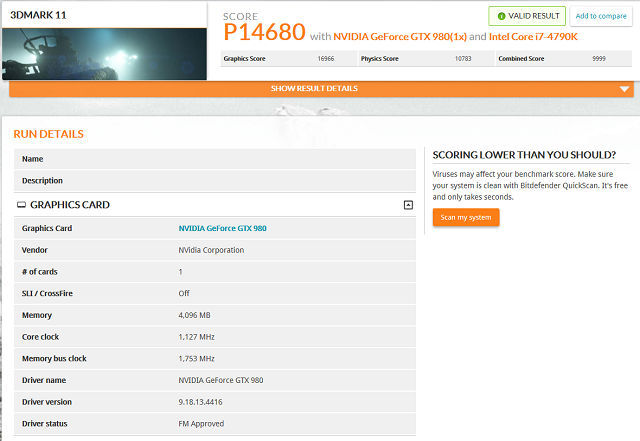
Task: Click the Valid Result button
Action: 527,16
